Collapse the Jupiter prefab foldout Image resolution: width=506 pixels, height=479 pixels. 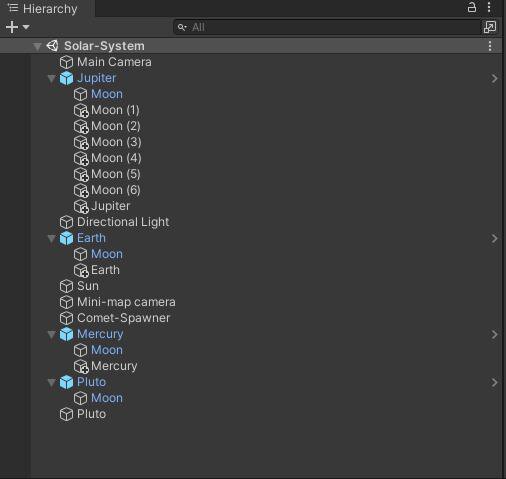tap(51, 79)
